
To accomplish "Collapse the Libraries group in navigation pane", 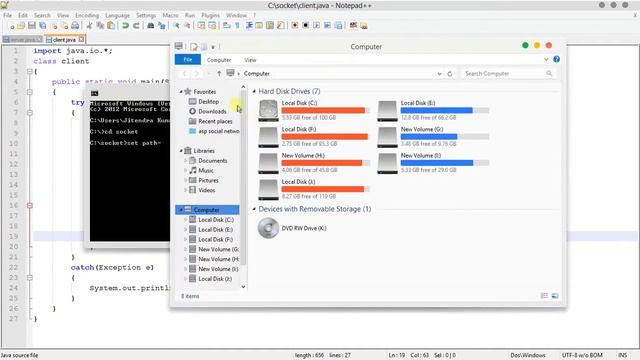I will [181, 151].
